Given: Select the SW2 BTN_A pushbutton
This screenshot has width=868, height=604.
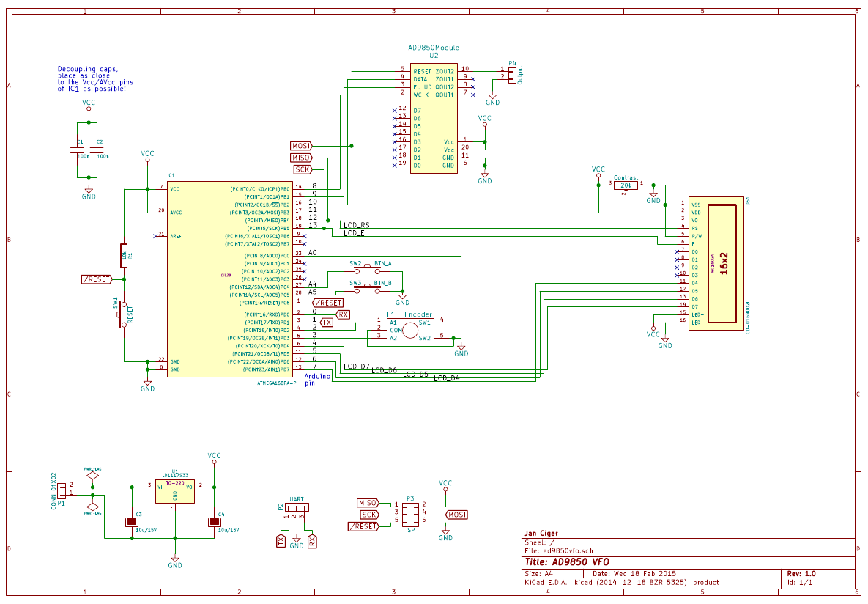Looking at the screenshot, I should (367, 271).
